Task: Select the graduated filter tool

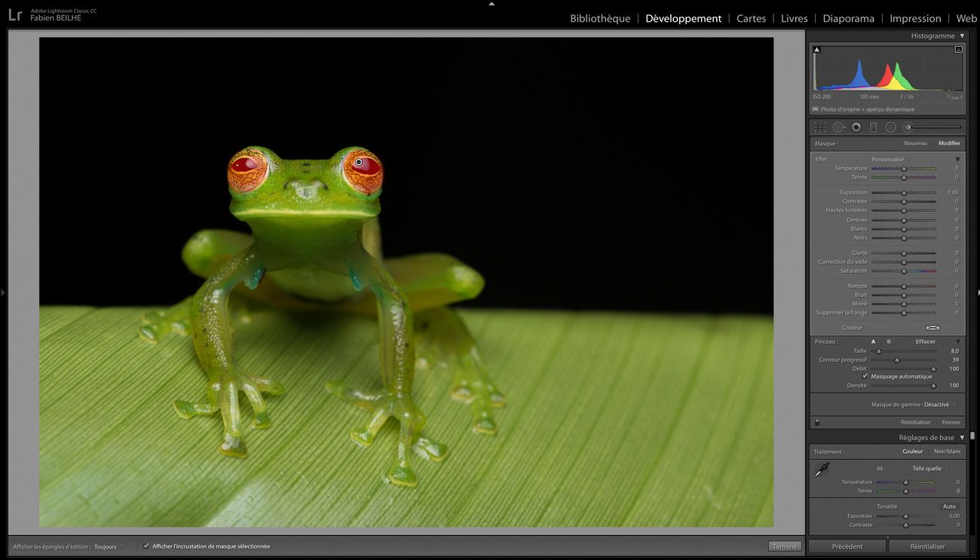Action: (x=873, y=127)
